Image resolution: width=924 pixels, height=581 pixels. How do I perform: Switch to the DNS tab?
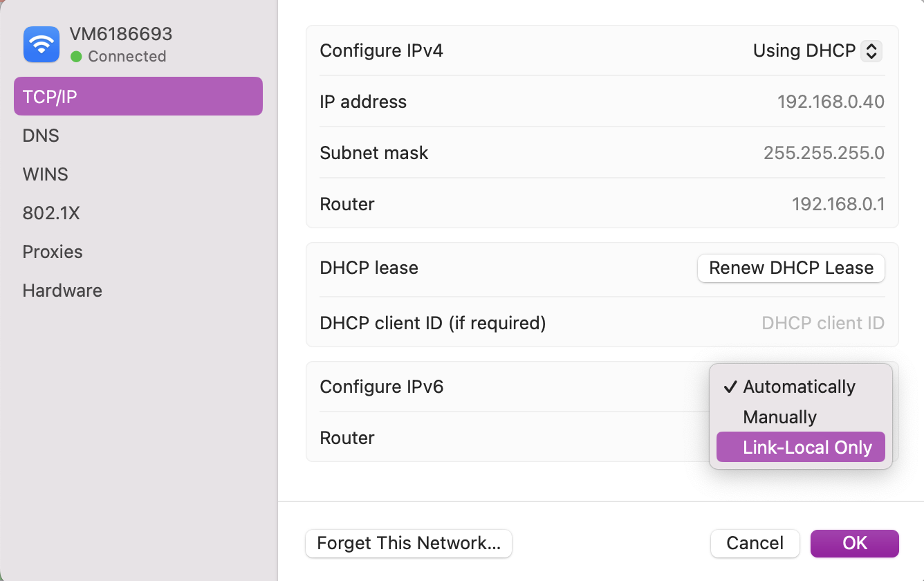pyautogui.click(x=40, y=136)
